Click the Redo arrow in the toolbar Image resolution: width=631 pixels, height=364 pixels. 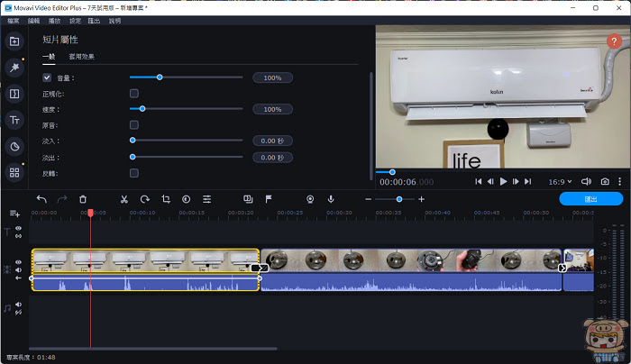(x=62, y=199)
